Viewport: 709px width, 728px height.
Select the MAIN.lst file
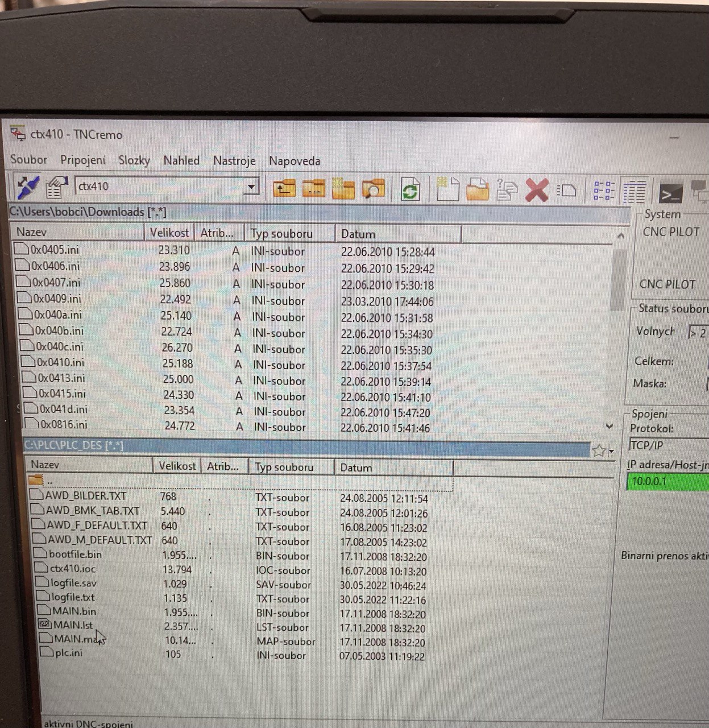72,625
